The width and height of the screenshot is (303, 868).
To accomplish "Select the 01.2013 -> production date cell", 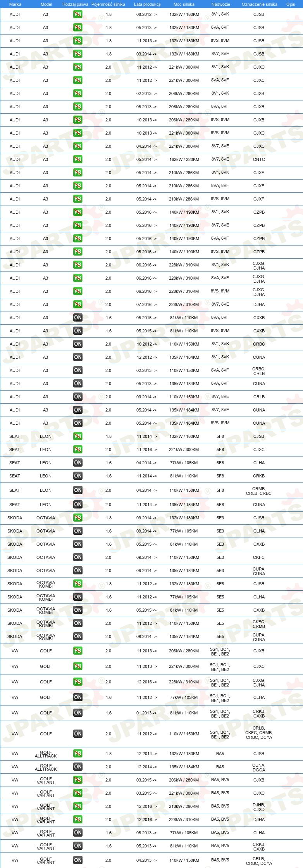I will coord(146,713).
